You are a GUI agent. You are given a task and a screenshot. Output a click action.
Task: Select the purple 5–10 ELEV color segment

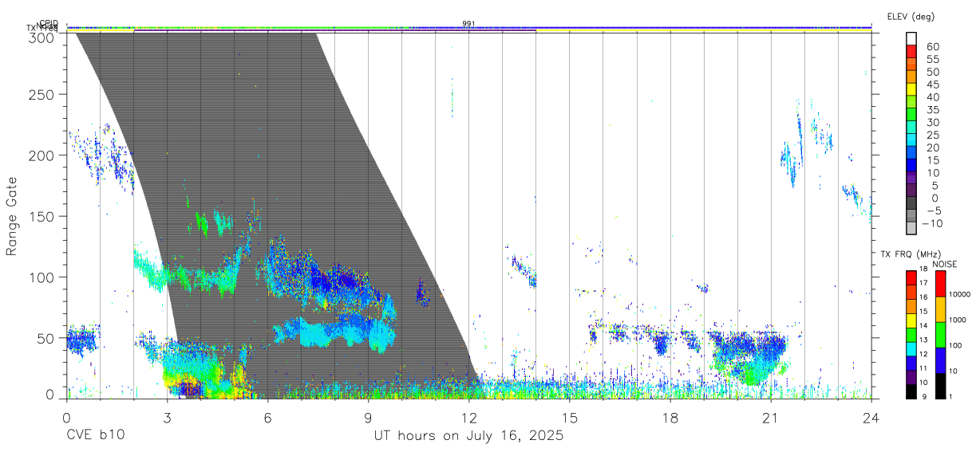click(911, 179)
